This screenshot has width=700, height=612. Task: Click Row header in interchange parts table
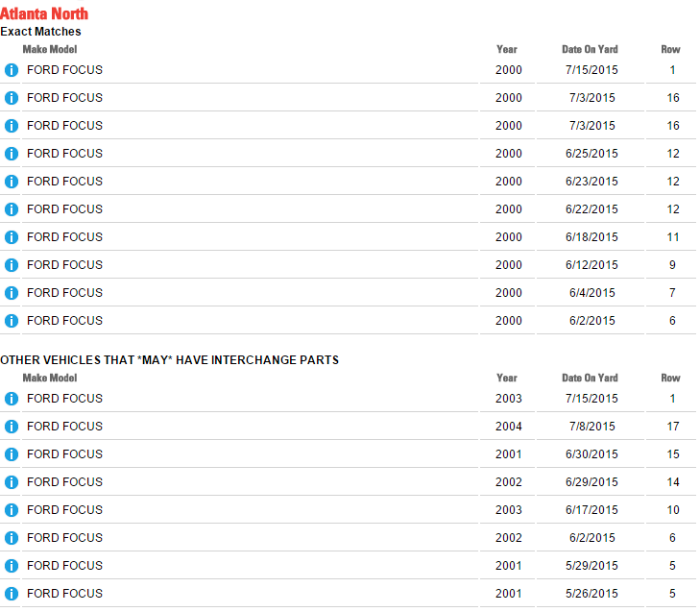[x=670, y=378]
